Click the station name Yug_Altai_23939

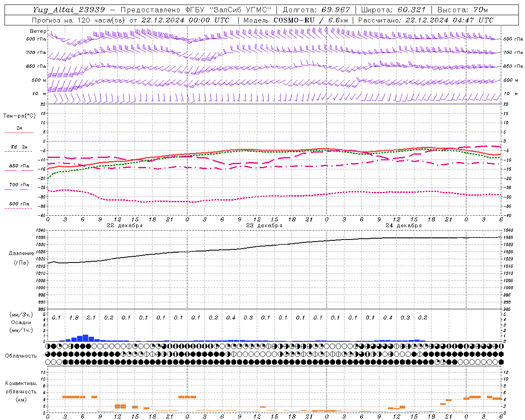tap(69, 10)
